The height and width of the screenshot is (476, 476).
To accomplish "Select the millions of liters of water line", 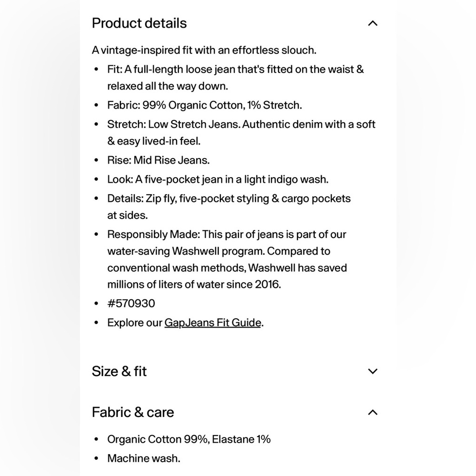I will pyautogui.click(x=194, y=285).
